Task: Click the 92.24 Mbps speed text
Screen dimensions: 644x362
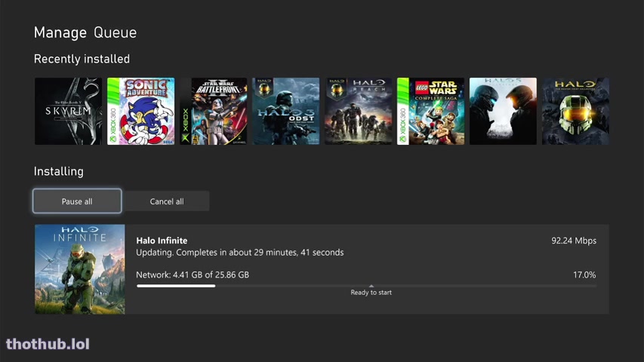Action: coord(574,241)
